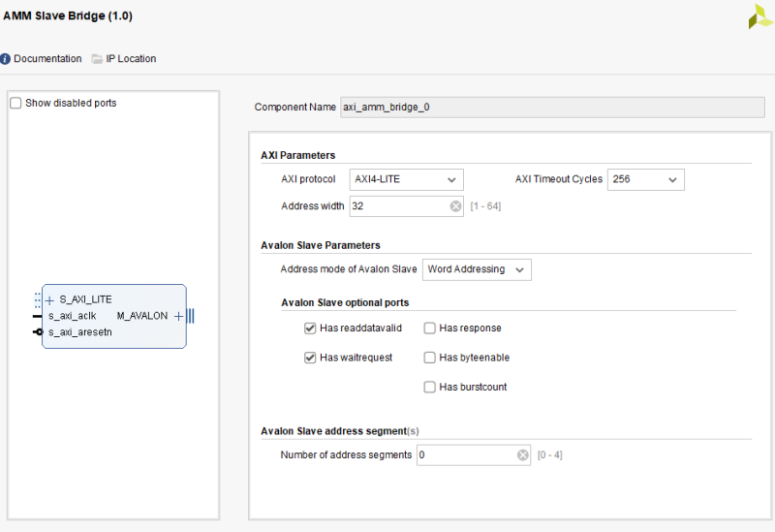The height and width of the screenshot is (532, 775).
Task: Click Avalon Slave optional ports heading
Action: click(345, 302)
